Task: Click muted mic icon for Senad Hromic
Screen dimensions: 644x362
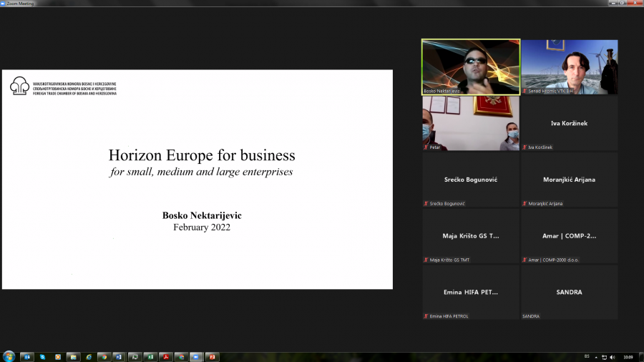Action: click(x=525, y=91)
